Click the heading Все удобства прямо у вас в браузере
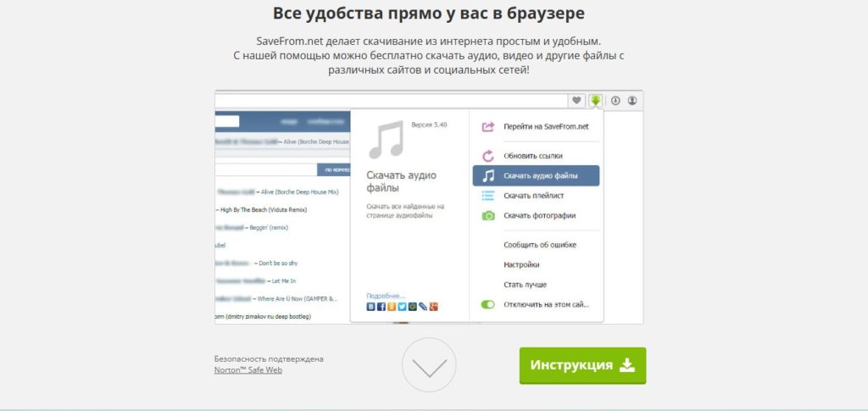This screenshot has height=411, width=868. 428,14
